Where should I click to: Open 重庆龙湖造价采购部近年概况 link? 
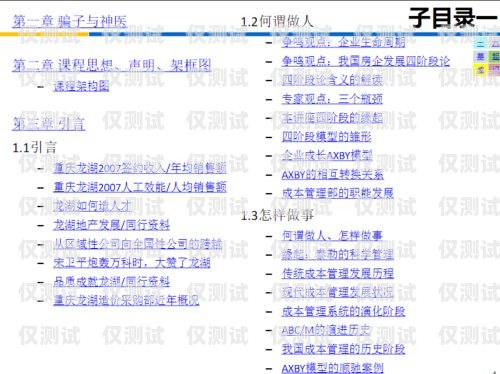point(126,300)
